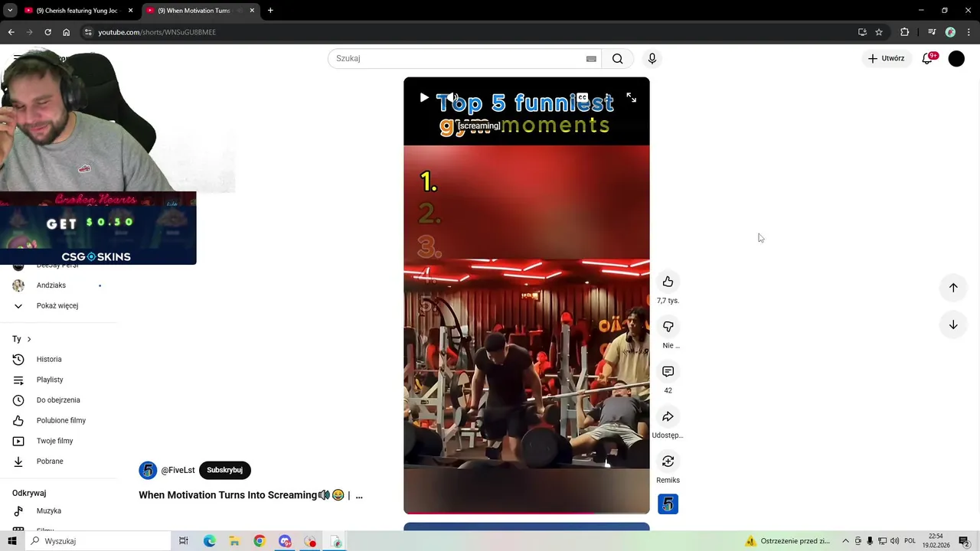Open the @FiveLst channel link
This screenshot has width=980, height=551.
(178, 471)
